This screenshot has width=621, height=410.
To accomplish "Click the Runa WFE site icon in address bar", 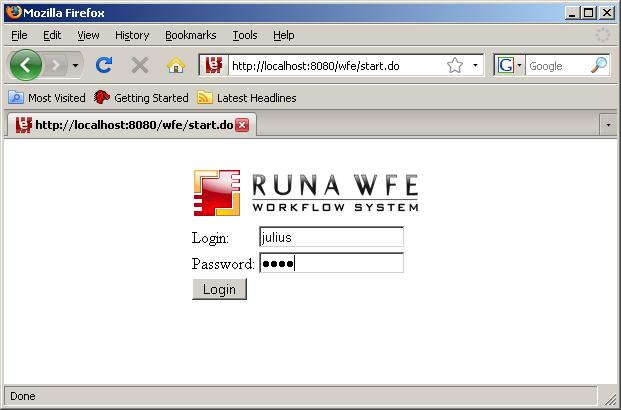I will (214, 65).
